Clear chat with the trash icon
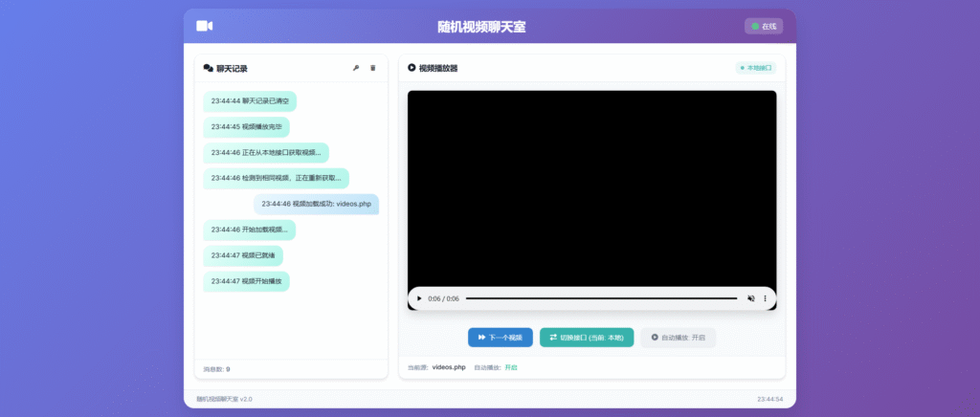This screenshot has height=417, width=980. [x=373, y=68]
